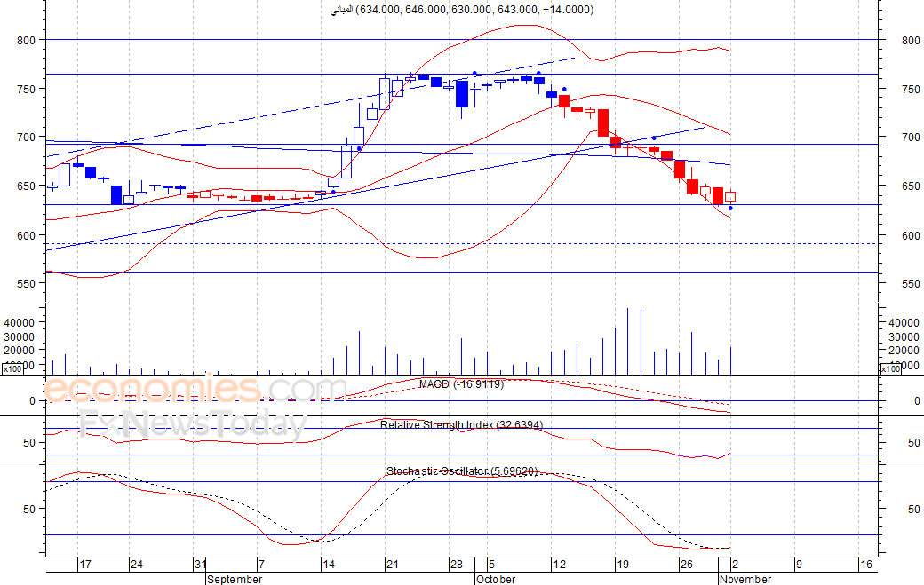
Task: Click the 600 label on the right price axis
Action: [911, 235]
